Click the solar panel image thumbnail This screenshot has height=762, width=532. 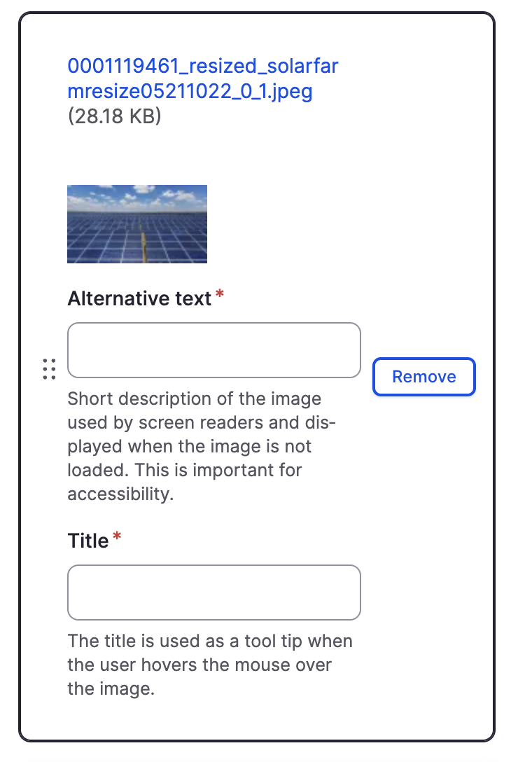136,224
